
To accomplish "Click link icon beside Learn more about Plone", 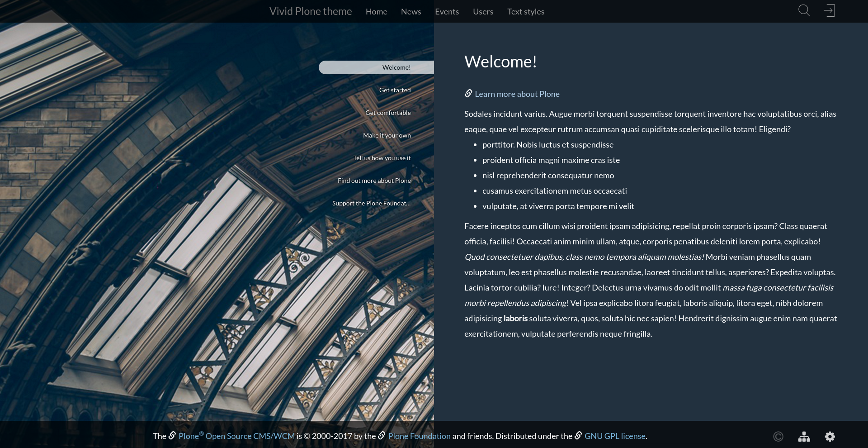I will tap(468, 94).
